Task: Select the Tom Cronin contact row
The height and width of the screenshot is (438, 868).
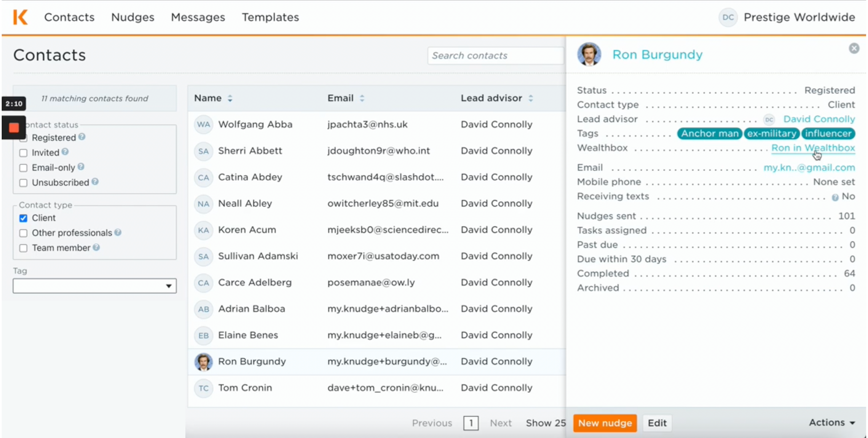Action: (x=377, y=388)
